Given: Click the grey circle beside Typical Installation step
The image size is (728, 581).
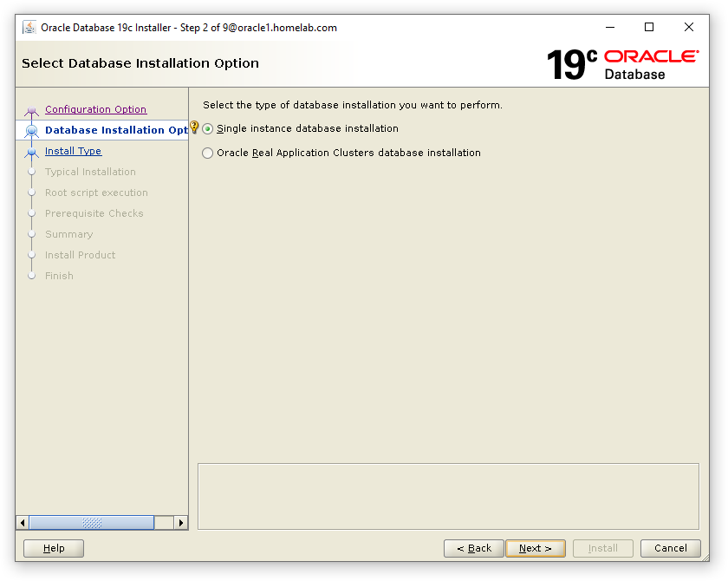Looking at the screenshot, I should 33,172.
